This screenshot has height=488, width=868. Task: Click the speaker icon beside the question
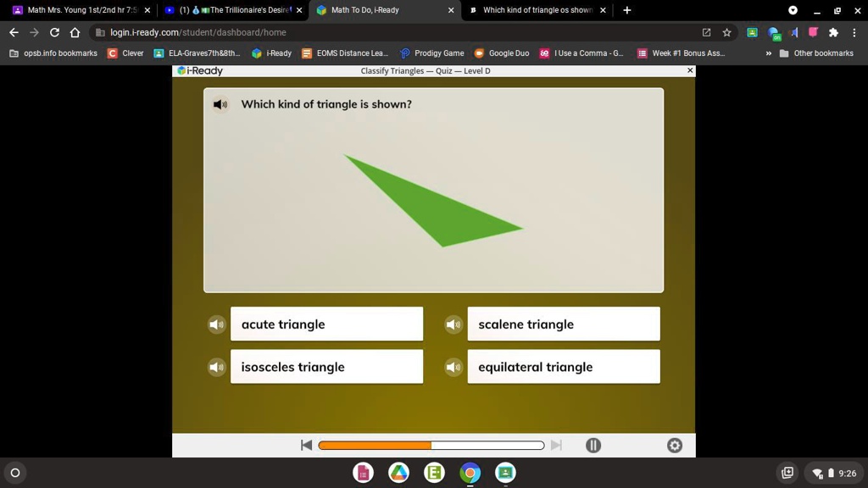tap(220, 104)
